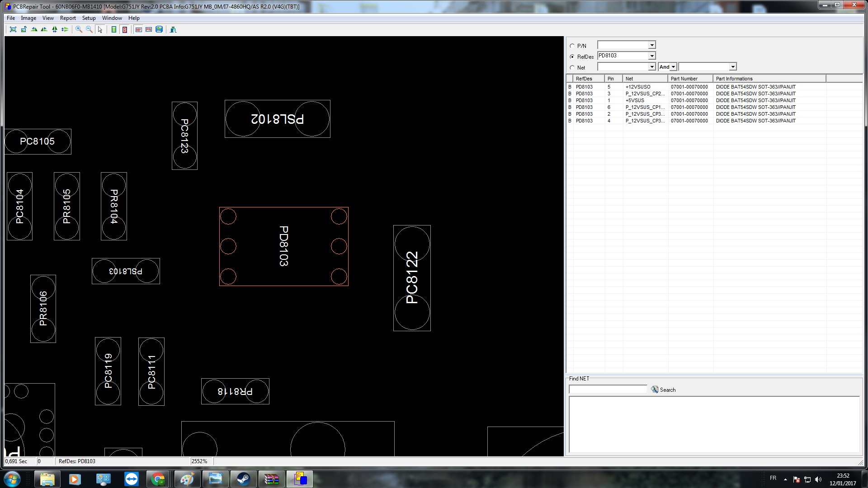Click the fit-to-window view icon
Viewport: 868px width, 488px height.
tap(13, 29)
